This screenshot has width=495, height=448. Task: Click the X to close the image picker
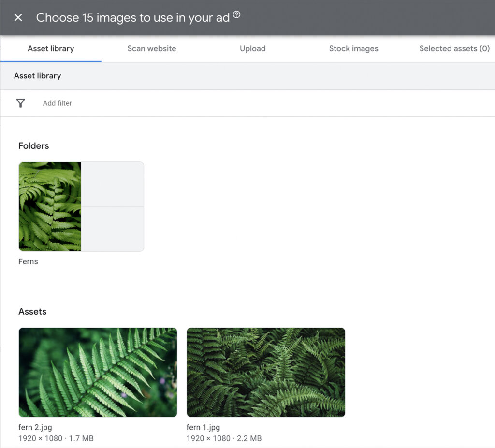coord(18,17)
